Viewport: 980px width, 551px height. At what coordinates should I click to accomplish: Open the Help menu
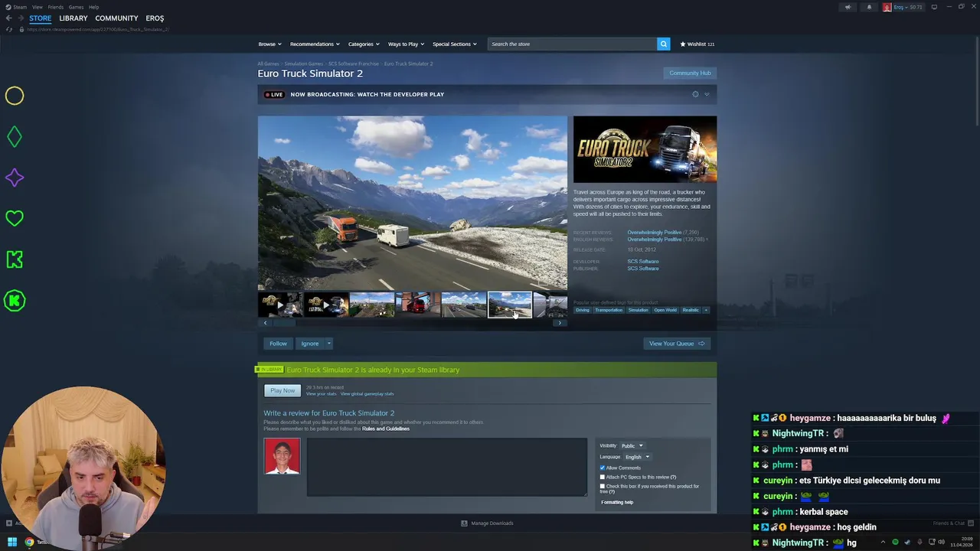click(x=93, y=7)
